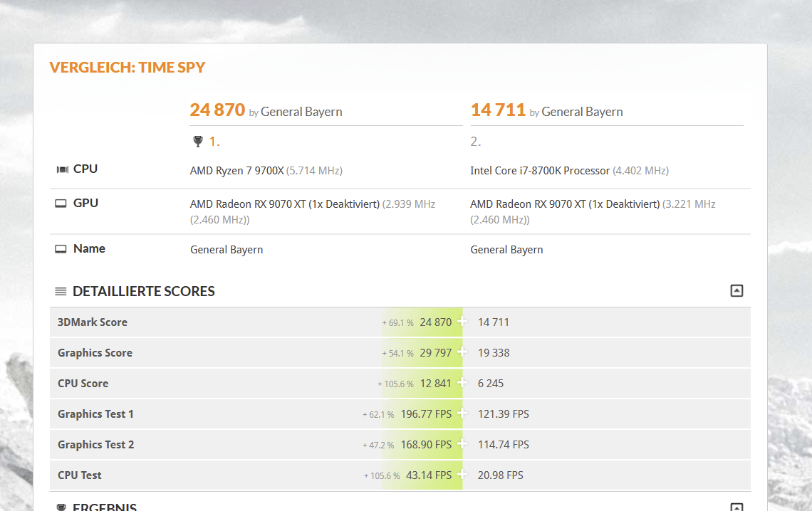Click the 19 338 graphics score value
The image size is (812, 511).
coord(494,353)
